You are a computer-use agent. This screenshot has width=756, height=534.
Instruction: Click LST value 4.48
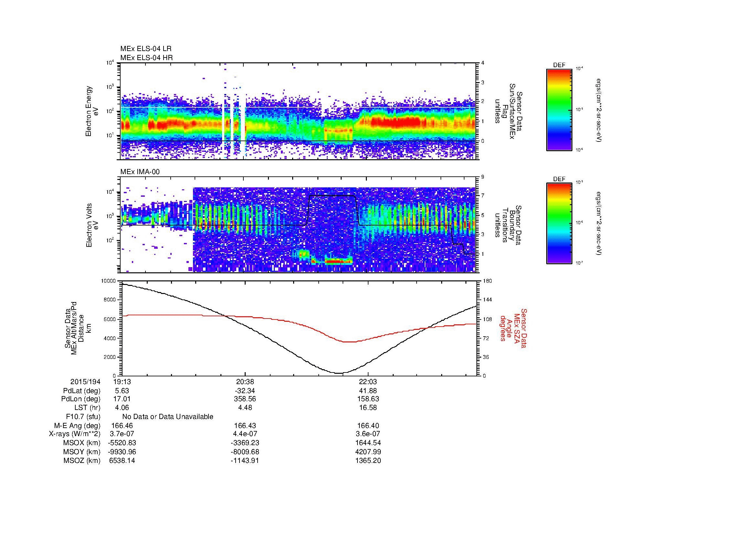(x=245, y=408)
